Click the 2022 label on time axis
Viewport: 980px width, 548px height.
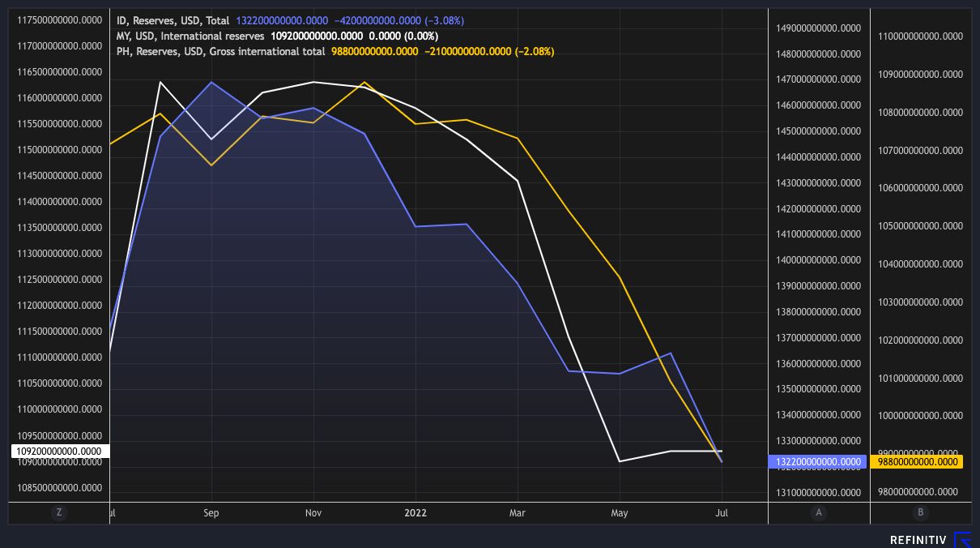415,512
